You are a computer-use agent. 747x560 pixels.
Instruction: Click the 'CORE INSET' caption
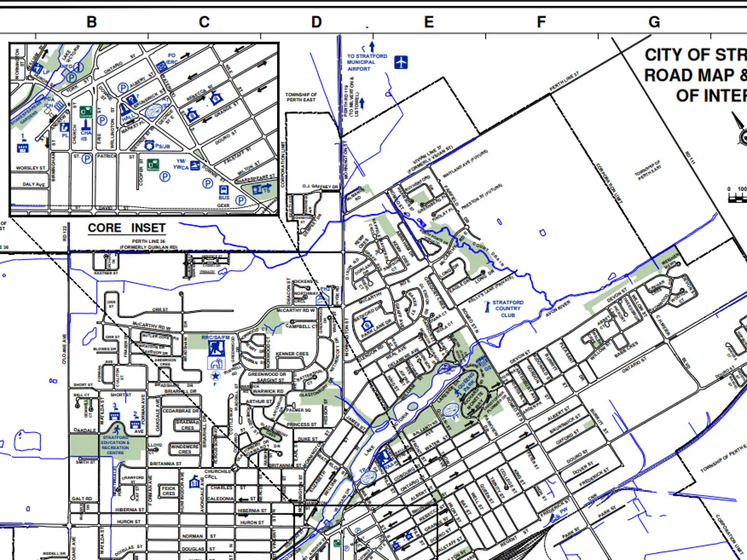pyautogui.click(x=127, y=228)
